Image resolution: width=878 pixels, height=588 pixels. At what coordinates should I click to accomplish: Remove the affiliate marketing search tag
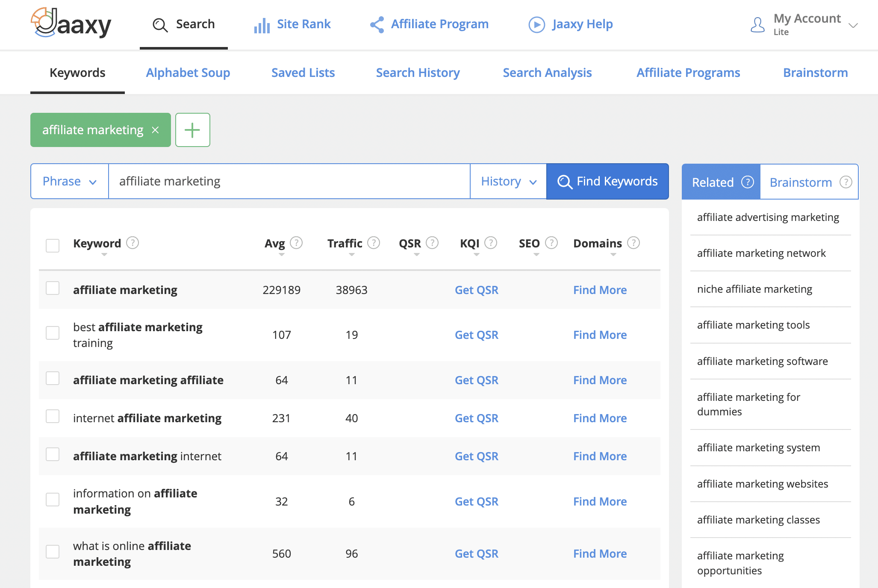(x=156, y=130)
